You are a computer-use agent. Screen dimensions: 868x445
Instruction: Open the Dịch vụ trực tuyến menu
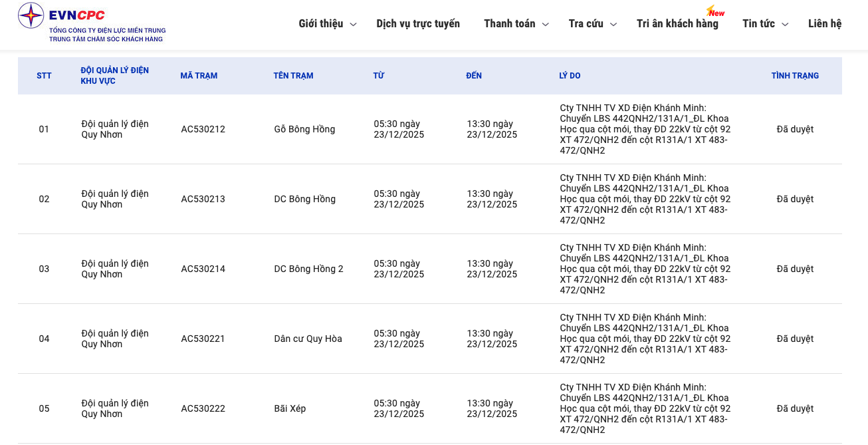point(417,24)
